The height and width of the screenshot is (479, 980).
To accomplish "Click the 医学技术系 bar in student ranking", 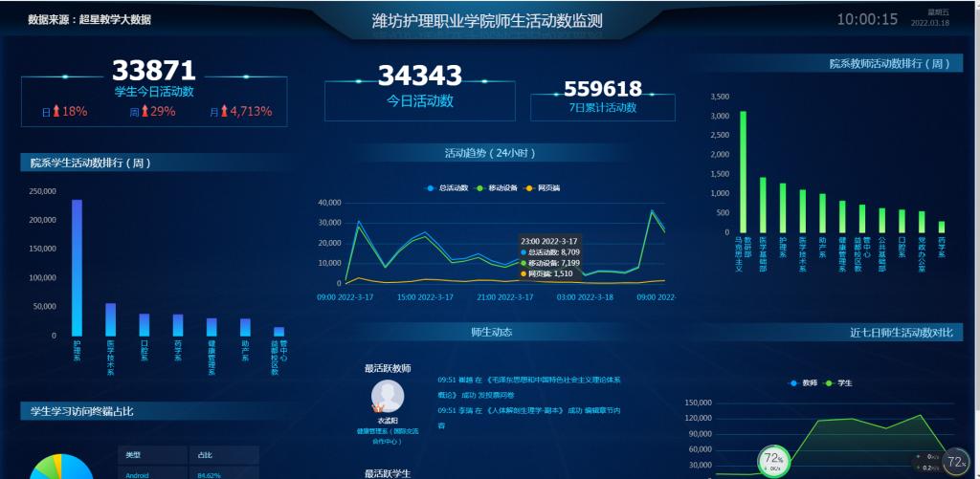I will click(x=111, y=319).
